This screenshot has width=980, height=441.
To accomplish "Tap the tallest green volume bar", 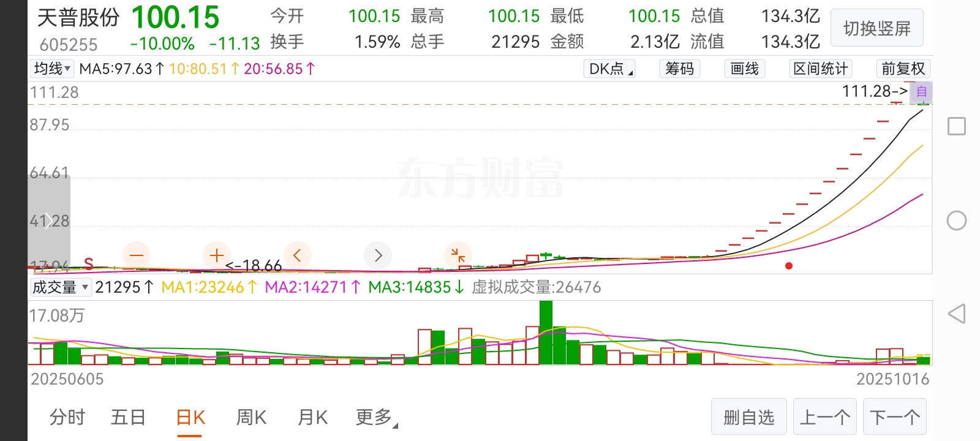I will coord(546,333).
